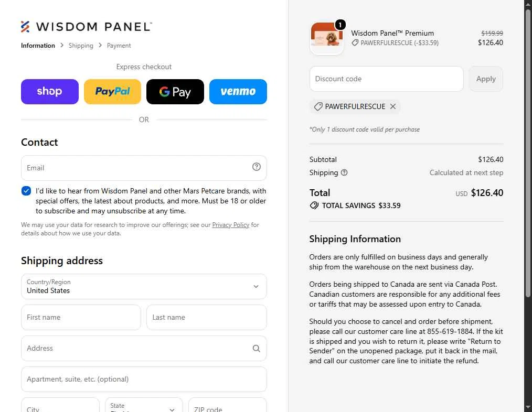532x412 pixels.
Task: Uncheck the Mars Petcare newsletter checkbox
Action: tap(26, 191)
